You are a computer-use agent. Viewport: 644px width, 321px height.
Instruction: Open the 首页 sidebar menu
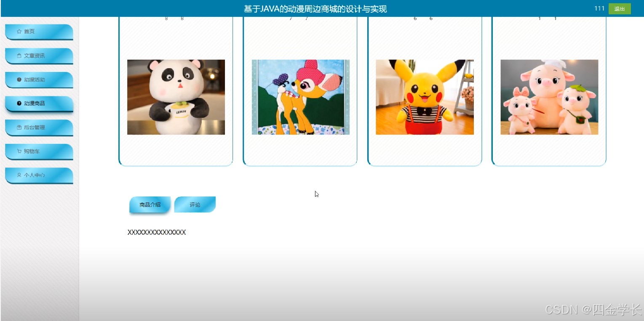point(39,32)
